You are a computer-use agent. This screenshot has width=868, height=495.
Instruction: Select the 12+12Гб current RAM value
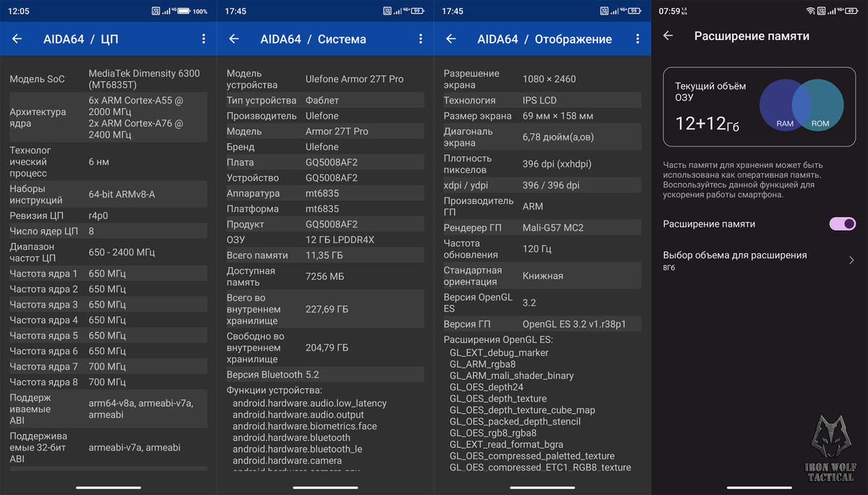coord(707,124)
